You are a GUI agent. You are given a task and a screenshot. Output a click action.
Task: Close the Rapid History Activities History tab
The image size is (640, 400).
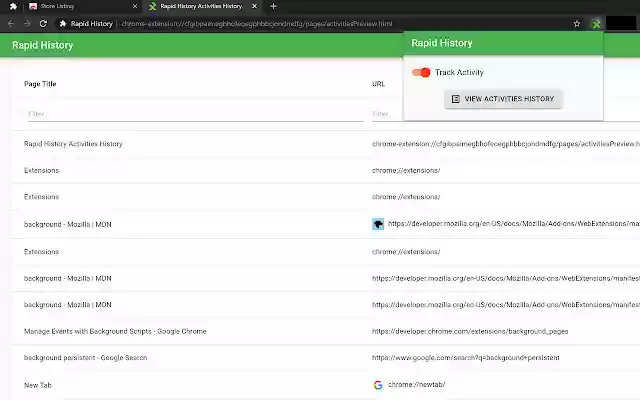(x=255, y=6)
